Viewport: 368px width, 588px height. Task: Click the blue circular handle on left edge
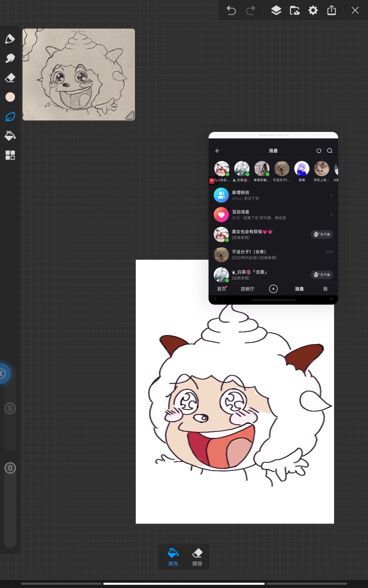click(3, 373)
